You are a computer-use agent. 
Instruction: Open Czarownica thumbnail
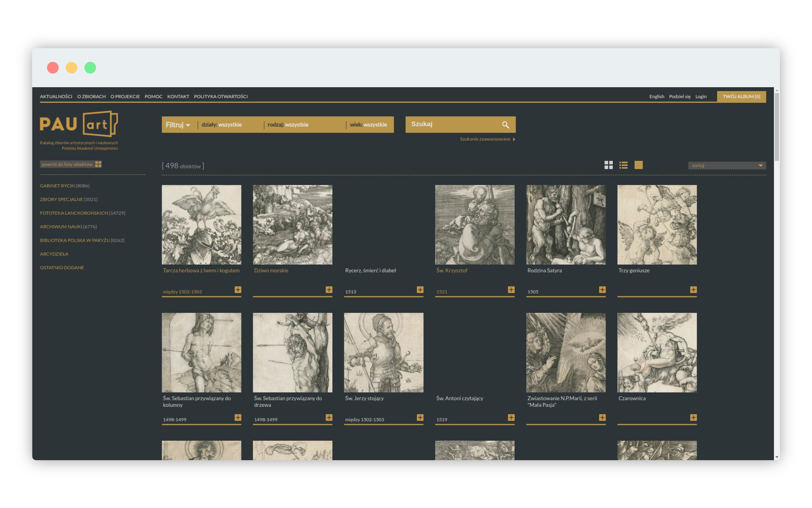(x=657, y=353)
